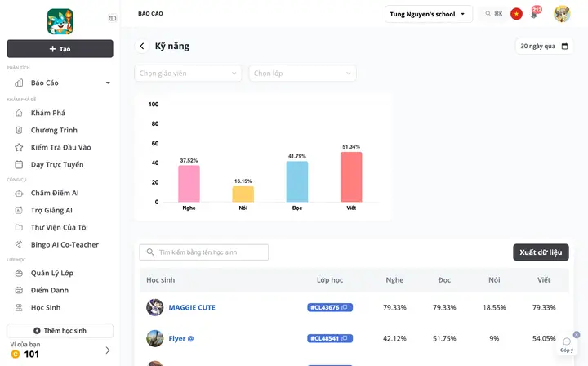Click Flyer @ student avatar
The height and width of the screenshot is (366, 588).
pyautogui.click(x=155, y=338)
